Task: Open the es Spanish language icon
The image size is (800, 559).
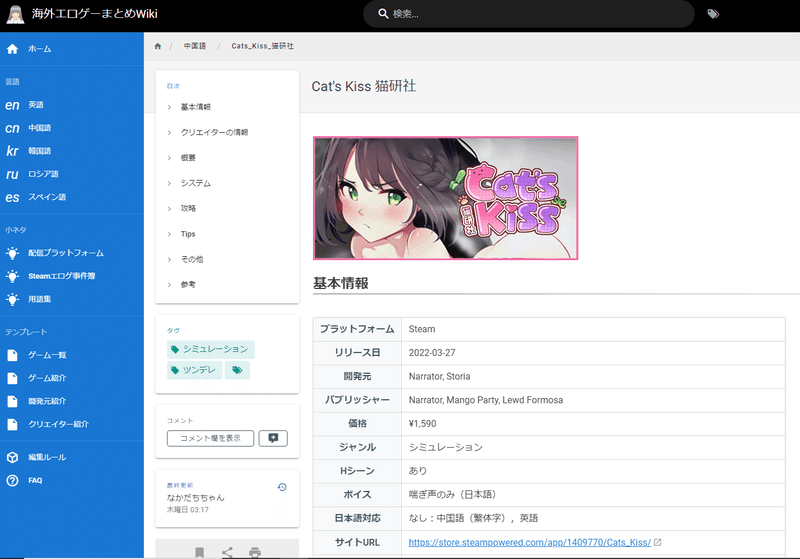Action: pos(12,197)
